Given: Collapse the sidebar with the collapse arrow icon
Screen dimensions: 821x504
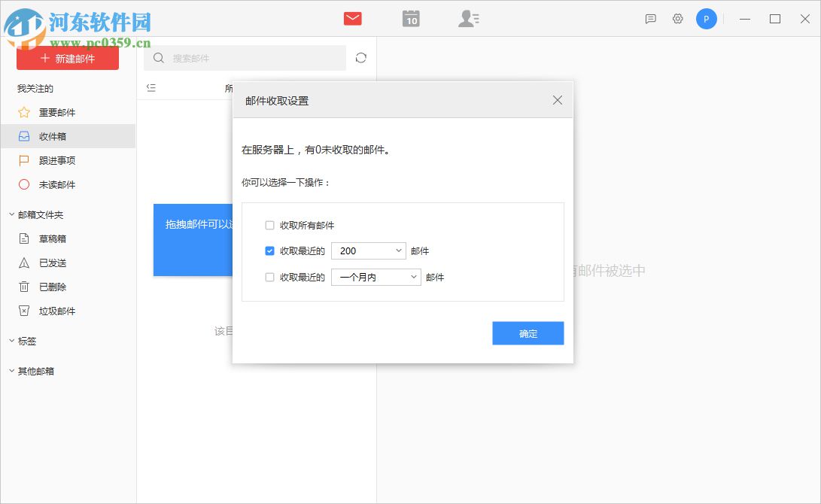Looking at the screenshot, I should [x=151, y=87].
